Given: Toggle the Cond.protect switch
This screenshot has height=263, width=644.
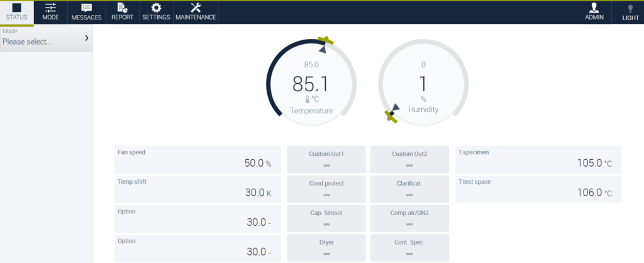Looking at the screenshot, I should (326, 189).
